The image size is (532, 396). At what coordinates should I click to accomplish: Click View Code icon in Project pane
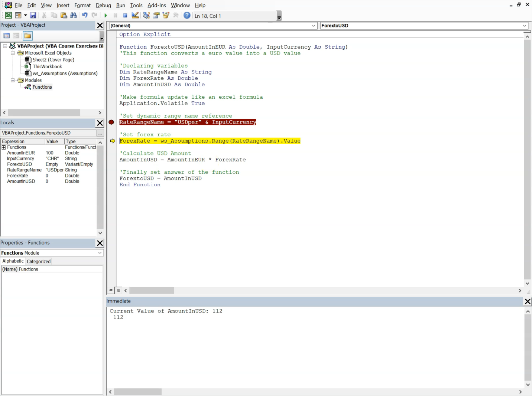point(6,36)
